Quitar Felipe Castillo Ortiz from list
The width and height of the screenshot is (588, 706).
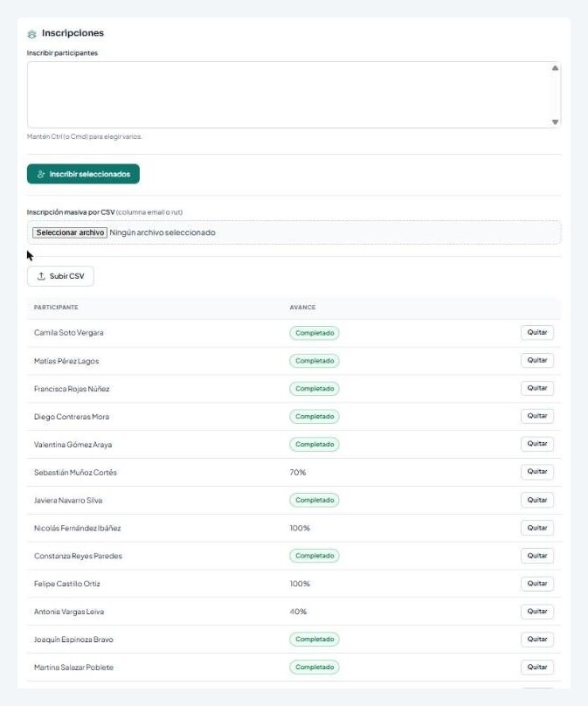(537, 584)
